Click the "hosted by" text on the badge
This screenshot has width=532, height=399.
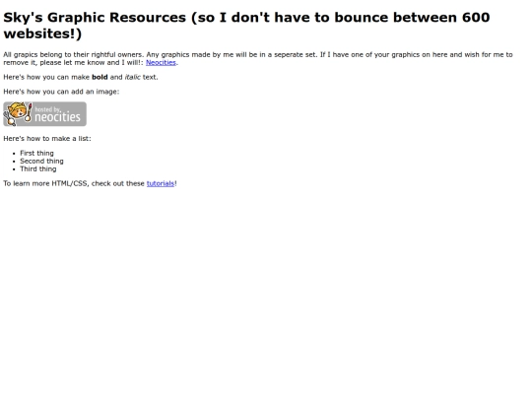(48, 109)
